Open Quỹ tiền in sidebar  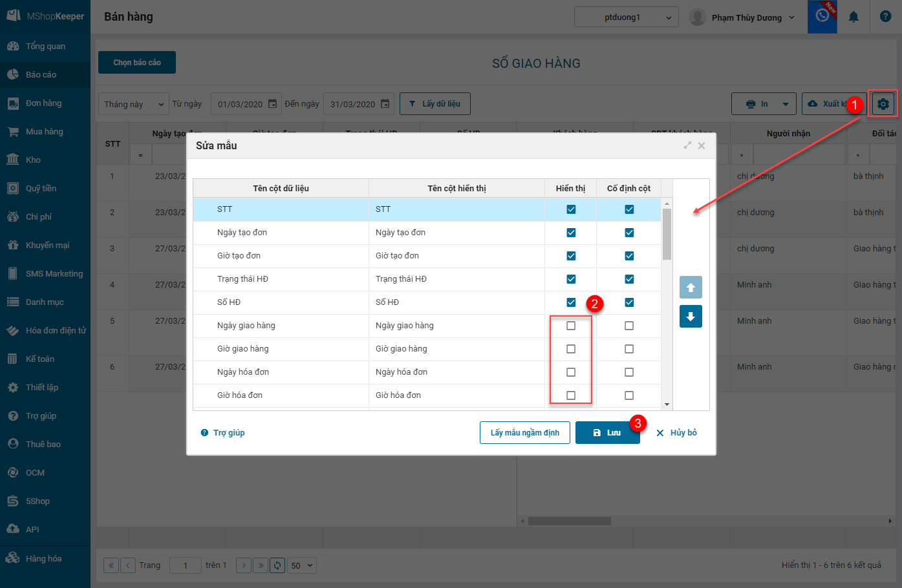click(45, 189)
